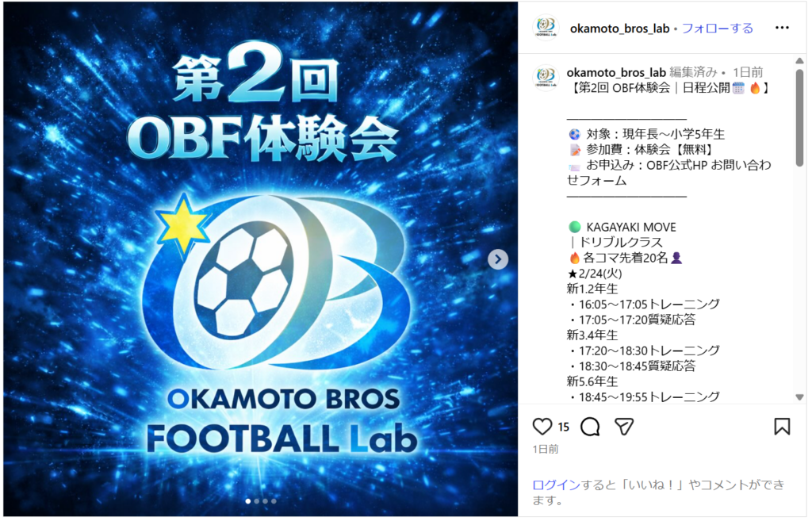Open okamoto_bros_lab header profile picture
Screen dimensions: 812x521
[x=546, y=28]
